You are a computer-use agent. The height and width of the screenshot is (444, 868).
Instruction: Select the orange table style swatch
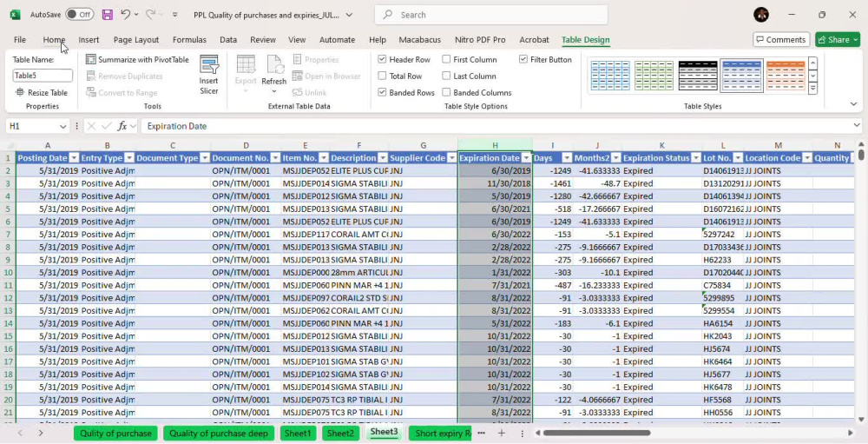(x=786, y=76)
